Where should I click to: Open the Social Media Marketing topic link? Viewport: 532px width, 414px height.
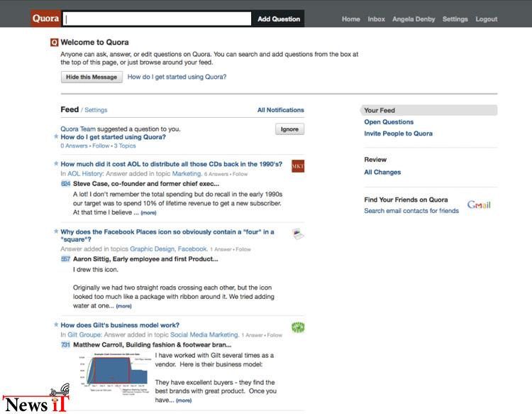pyautogui.click(x=204, y=334)
